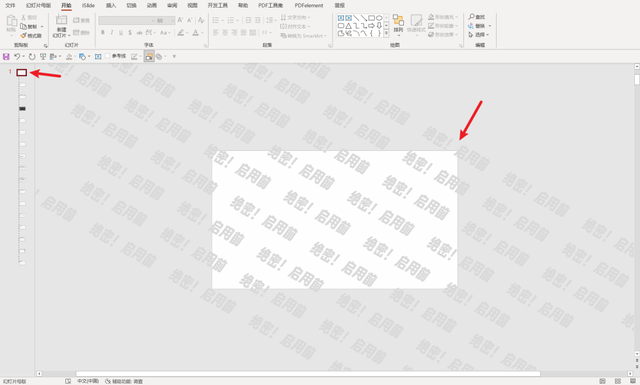Switch to slide sorter view in status bar
Viewport: 640px width, 385px height.
[618, 381]
